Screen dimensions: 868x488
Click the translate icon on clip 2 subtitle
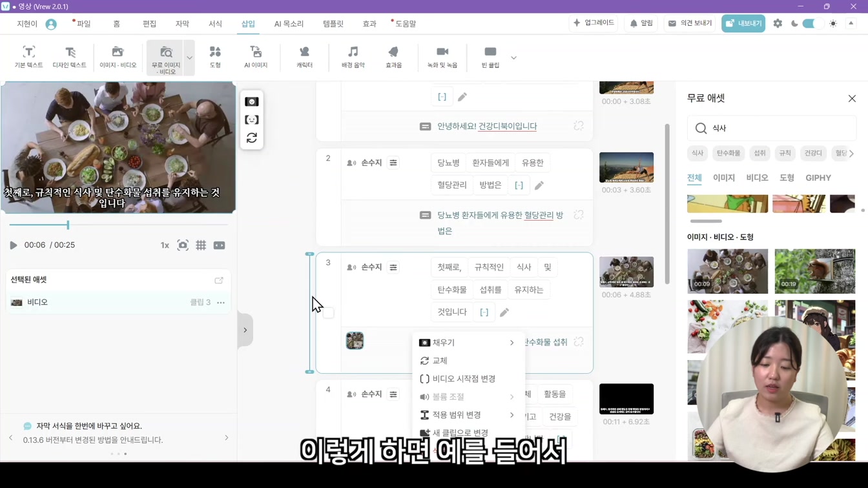579,215
